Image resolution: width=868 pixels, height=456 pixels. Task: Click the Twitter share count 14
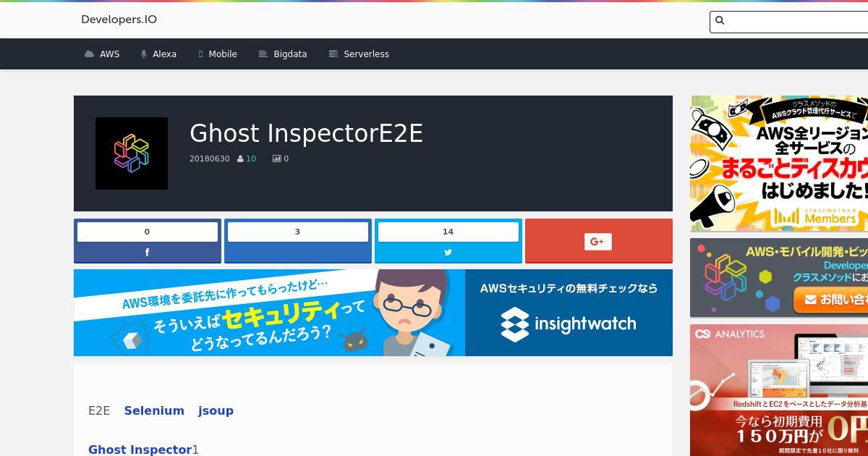pyautogui.click(x=448, y=232)
